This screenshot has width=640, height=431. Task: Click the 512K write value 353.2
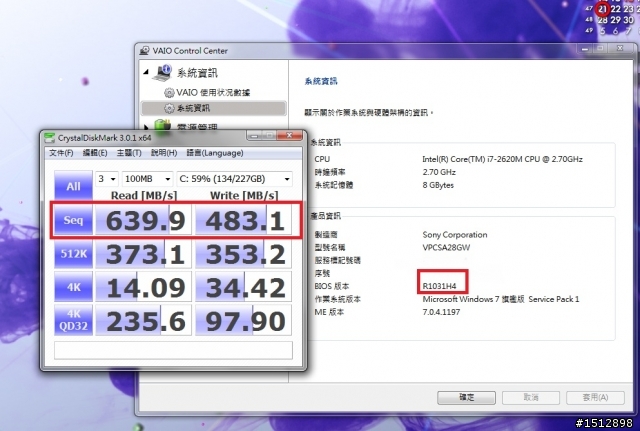click(x=244, y=254)
